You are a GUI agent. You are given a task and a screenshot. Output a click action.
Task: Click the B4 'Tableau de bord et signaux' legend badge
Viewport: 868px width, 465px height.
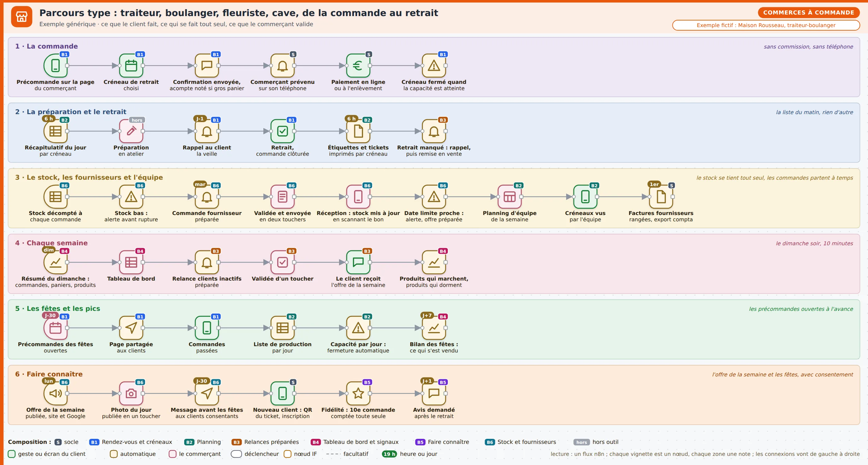[315, 442]
